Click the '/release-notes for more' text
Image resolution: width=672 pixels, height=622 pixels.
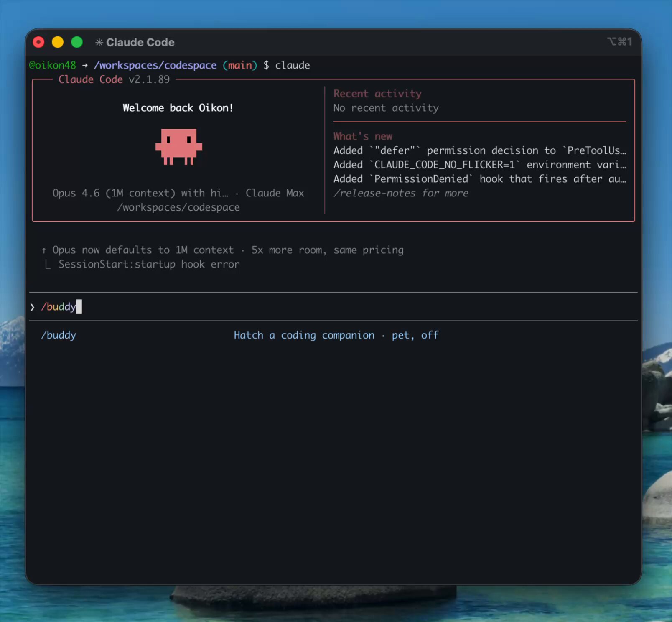point(401,193)
